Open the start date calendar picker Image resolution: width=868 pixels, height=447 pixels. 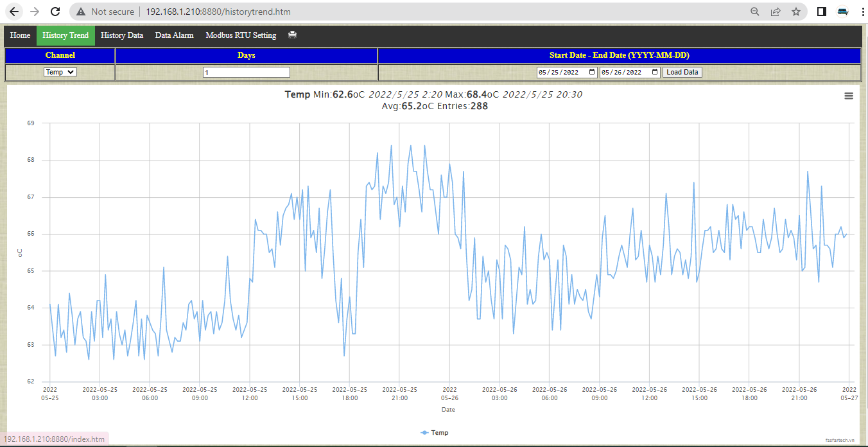(591, 72)
